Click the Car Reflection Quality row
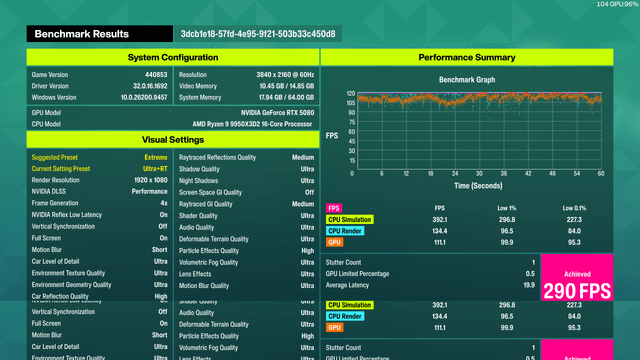The image size is (640, 360). (x=99, y=296)
